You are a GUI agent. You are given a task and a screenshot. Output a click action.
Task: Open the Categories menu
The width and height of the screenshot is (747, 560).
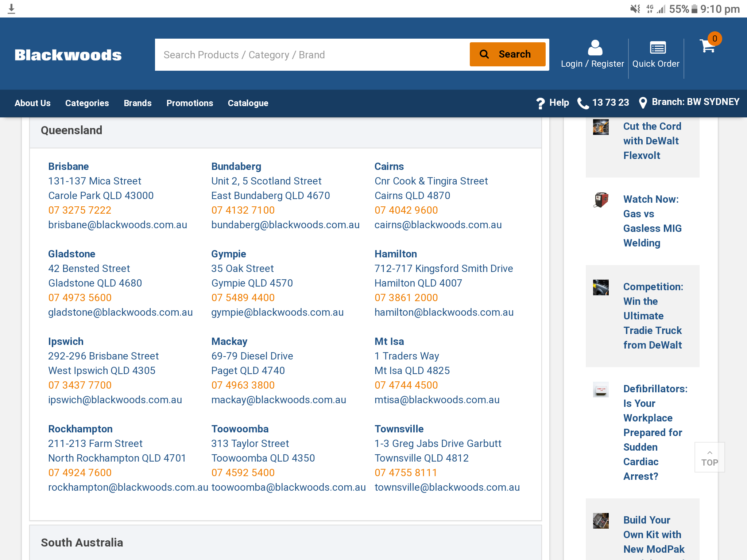87,103
